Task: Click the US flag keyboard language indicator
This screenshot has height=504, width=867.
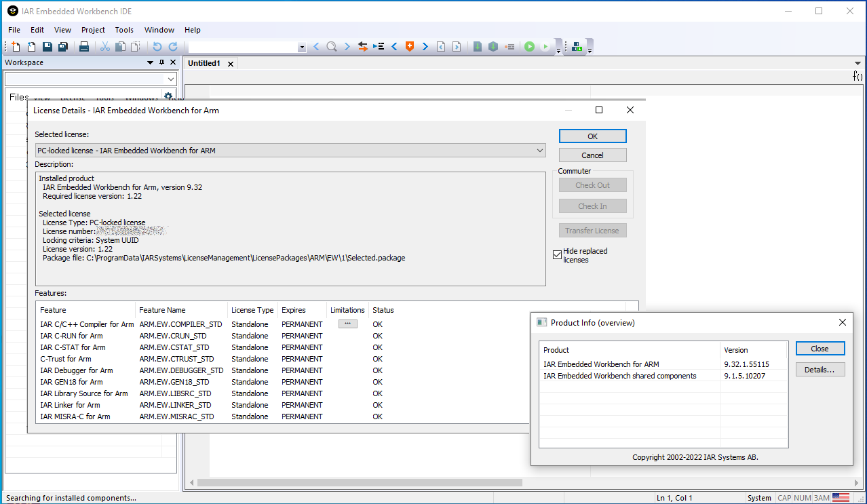Action: click(x=841, y=497)
